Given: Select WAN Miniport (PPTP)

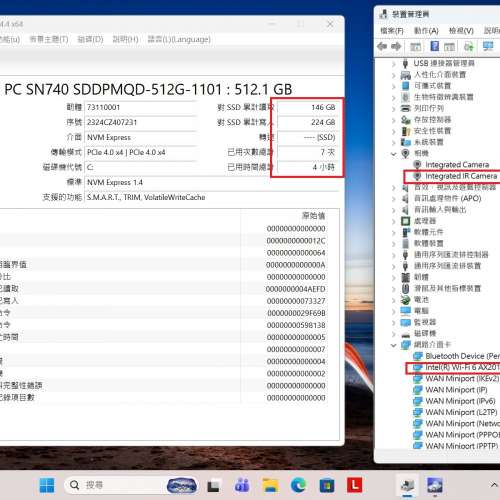Looking at the screenshot, I should (462, 446).
